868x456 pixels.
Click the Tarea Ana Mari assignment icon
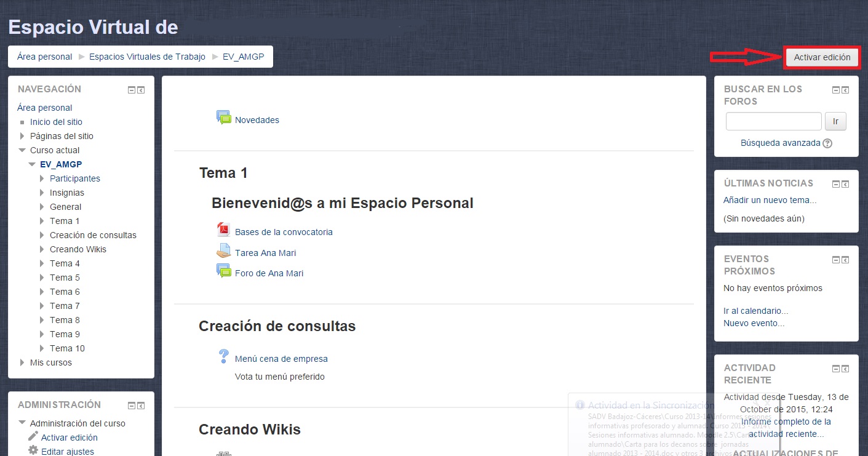coord(223,252)
